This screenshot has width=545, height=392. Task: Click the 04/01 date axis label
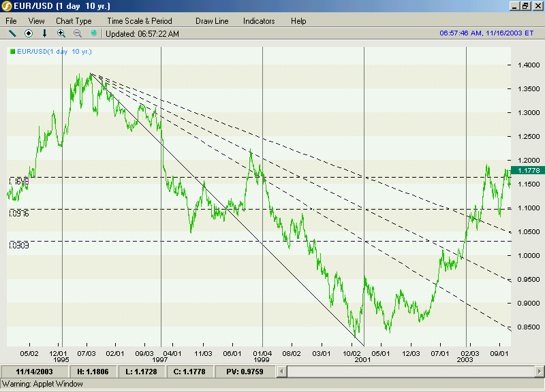(172, 353)
